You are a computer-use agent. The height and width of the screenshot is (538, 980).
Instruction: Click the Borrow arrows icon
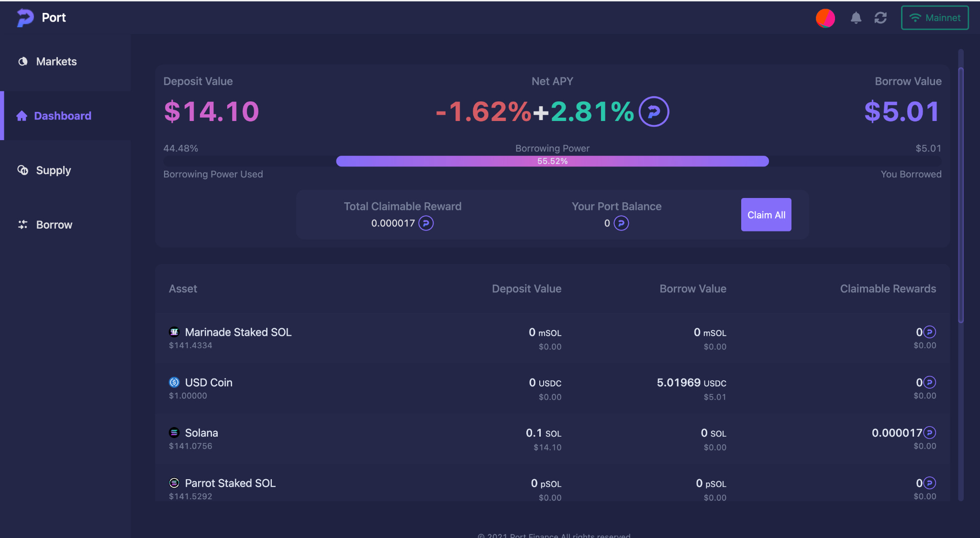[x=22, y=224]
